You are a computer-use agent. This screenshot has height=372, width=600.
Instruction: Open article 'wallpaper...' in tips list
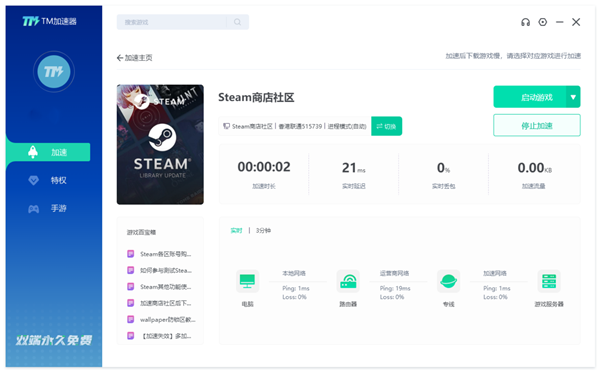click(168, 320)
